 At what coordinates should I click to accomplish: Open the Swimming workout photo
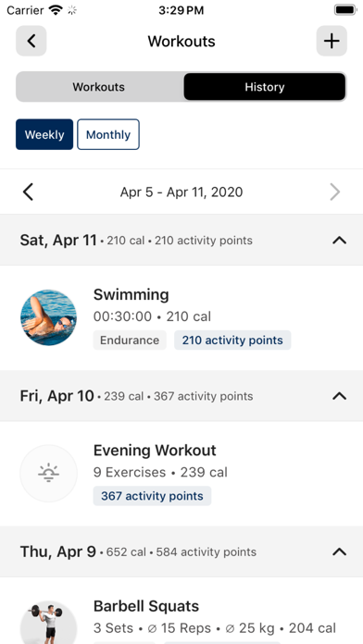point(48,317)
